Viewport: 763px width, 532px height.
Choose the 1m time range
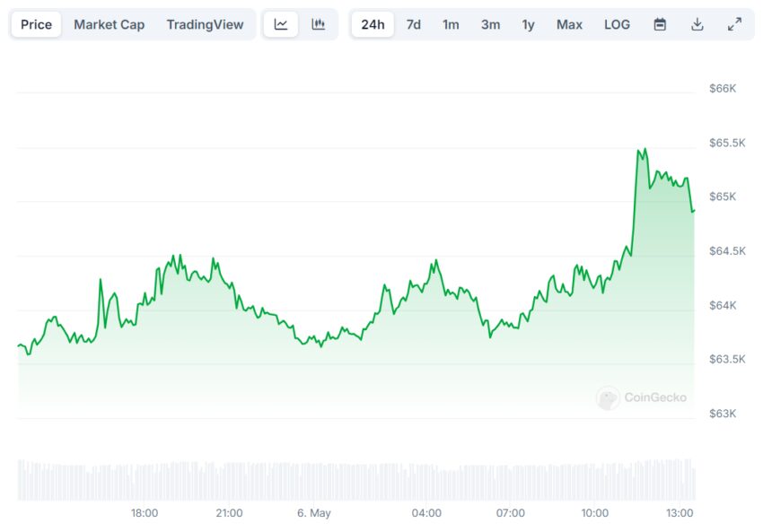click(x=451, y=24)
